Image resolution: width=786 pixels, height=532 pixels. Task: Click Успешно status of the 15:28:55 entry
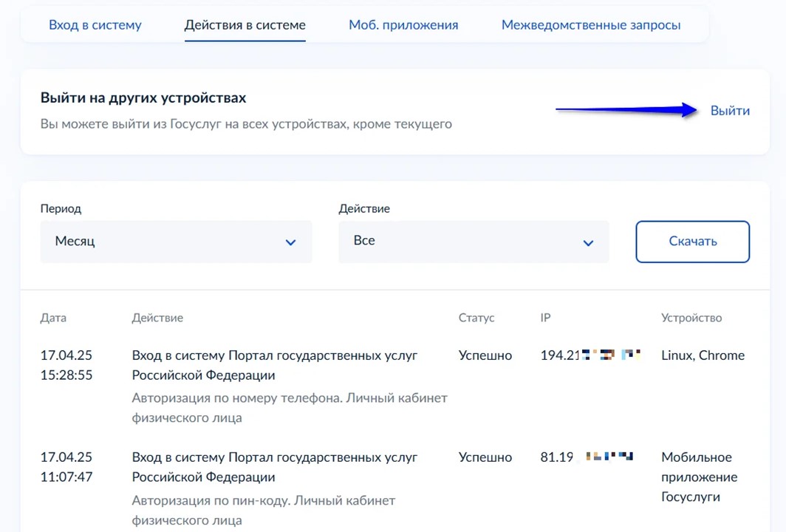click(485, 355)
